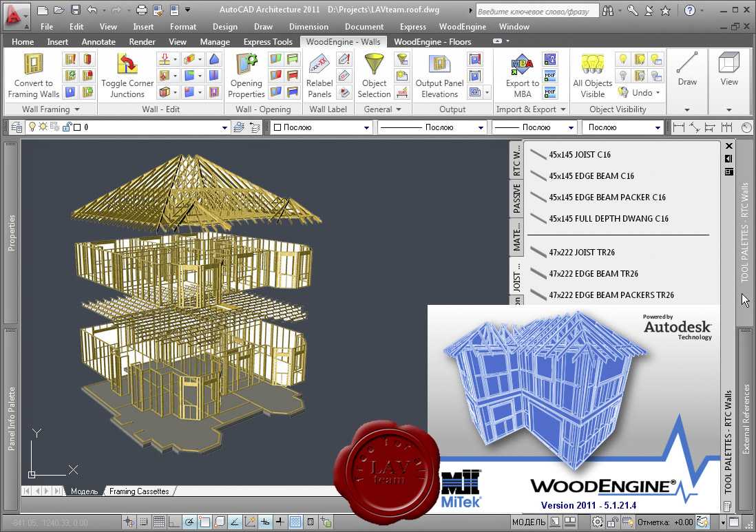The image size is (756, 532).
Task: Open the Undo dropdown in Object Visibility
Action: (x=658, y=92)
